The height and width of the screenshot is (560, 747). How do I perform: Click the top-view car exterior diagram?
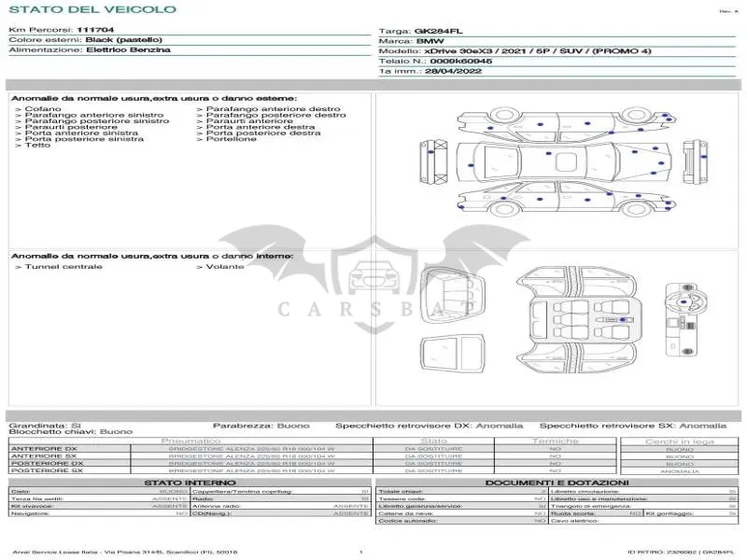tap(564, 161)
